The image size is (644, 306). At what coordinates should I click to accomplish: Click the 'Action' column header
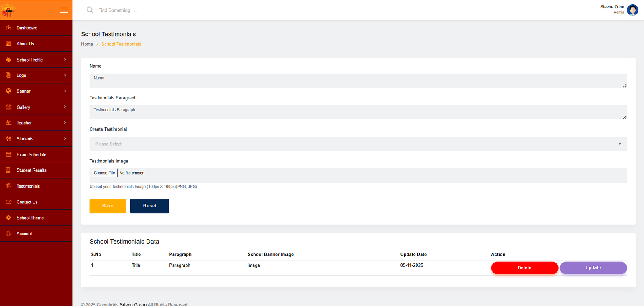coord(498,255)
